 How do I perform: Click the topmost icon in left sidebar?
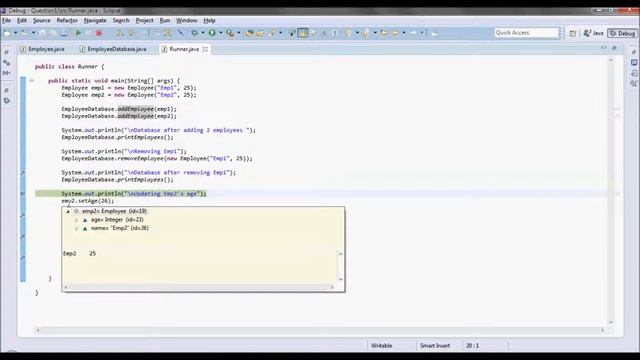[7, 53]
